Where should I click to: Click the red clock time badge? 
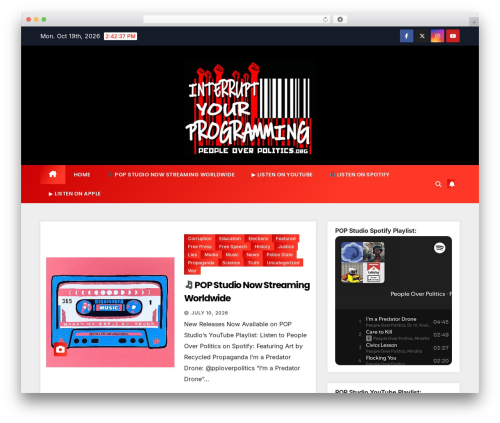tap(120, 36)
